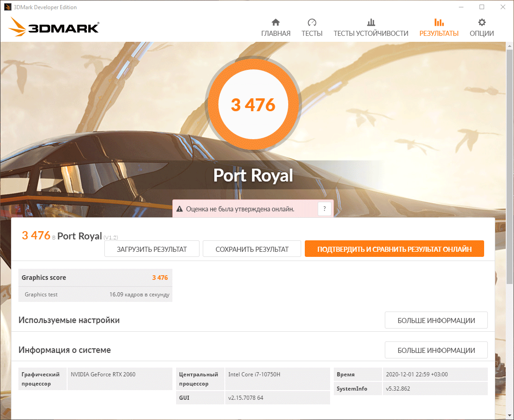Click БОЛЬШЕ ИНФОРМАЦИИ next to Используемые настройки
514x420 pixels.
[x=436, y=320]
